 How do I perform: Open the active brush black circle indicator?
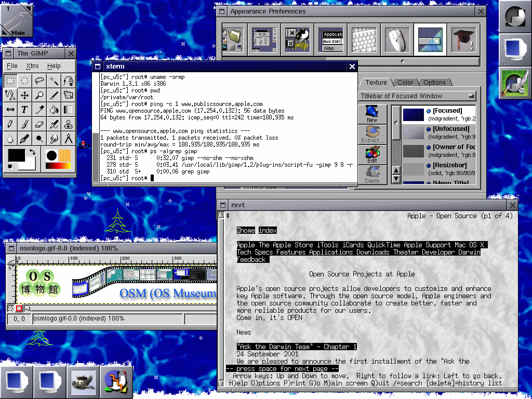point(51,156)
